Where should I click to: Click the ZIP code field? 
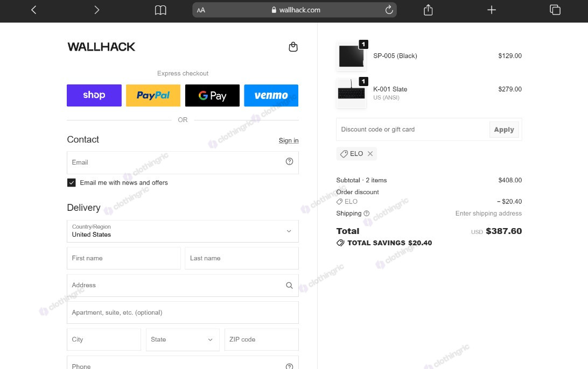point(261,339)
